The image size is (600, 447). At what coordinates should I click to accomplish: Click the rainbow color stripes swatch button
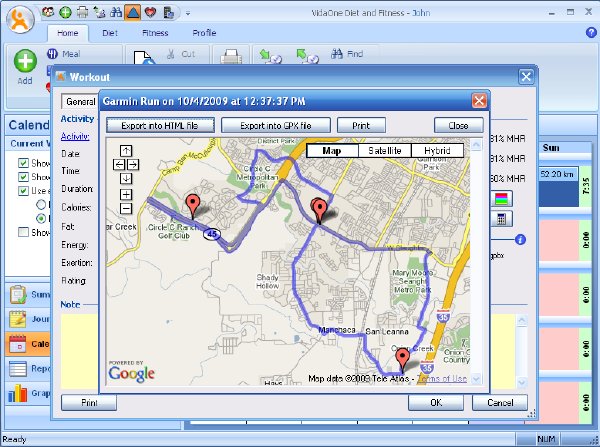pos(501,199)
